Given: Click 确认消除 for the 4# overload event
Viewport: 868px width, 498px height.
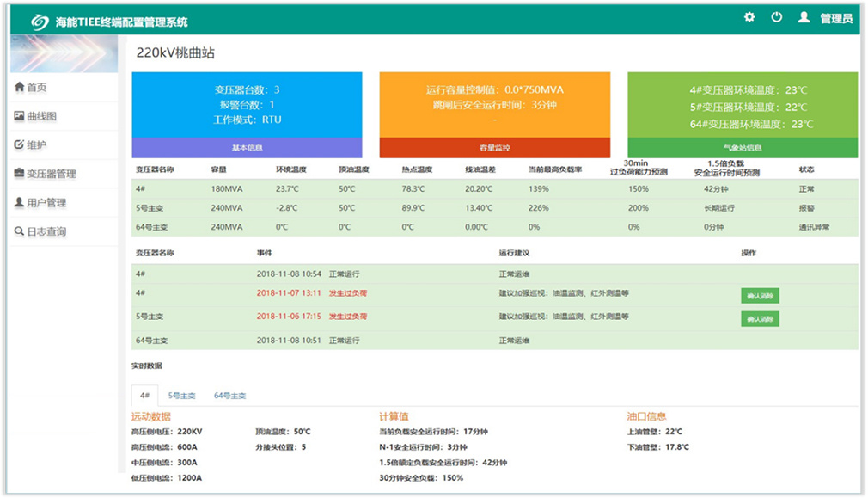Looking at the screenshot, I should 760,296.
